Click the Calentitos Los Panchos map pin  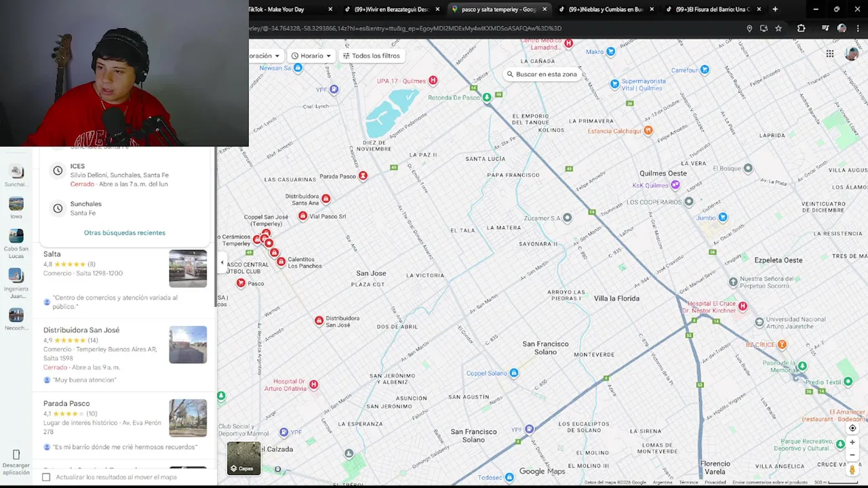coord(281,262)
